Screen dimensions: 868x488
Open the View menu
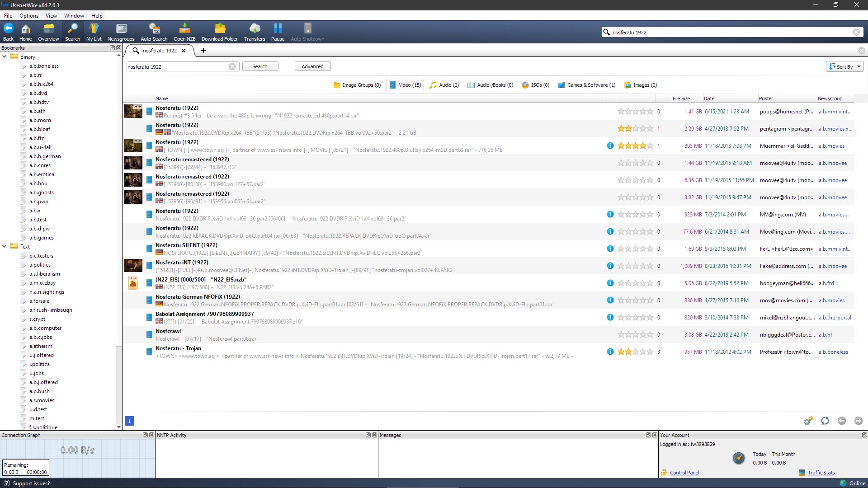[51, 15]
